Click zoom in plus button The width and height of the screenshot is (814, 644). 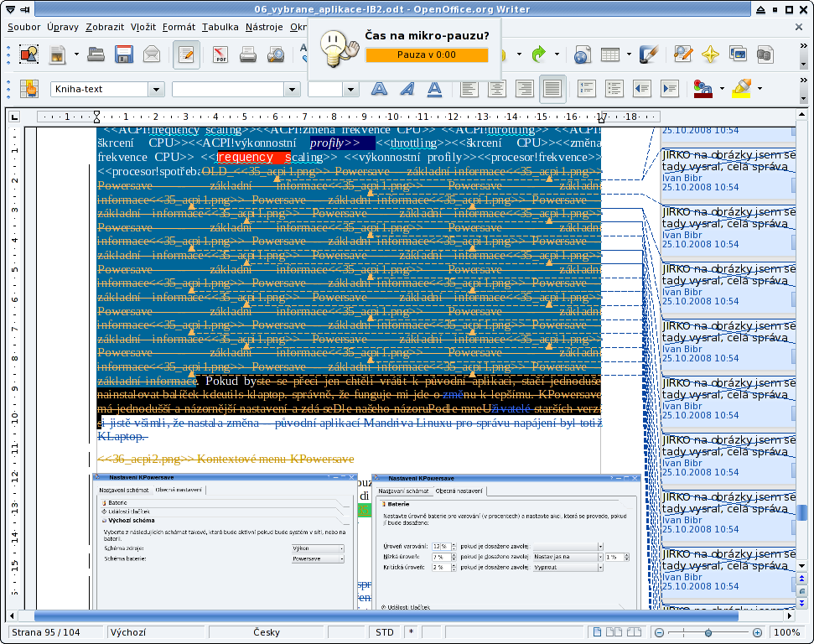pos(758,632)
